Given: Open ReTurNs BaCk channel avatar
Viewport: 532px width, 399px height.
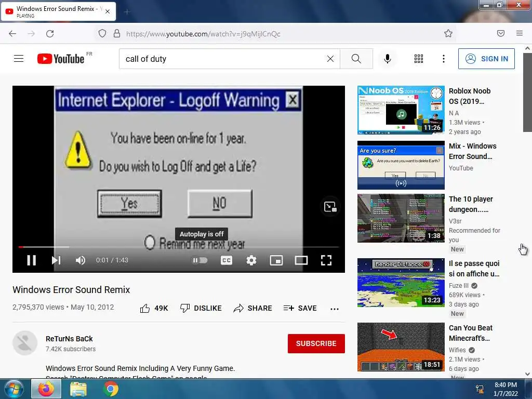Looking at the screenshot, I should tap(25, 343).
